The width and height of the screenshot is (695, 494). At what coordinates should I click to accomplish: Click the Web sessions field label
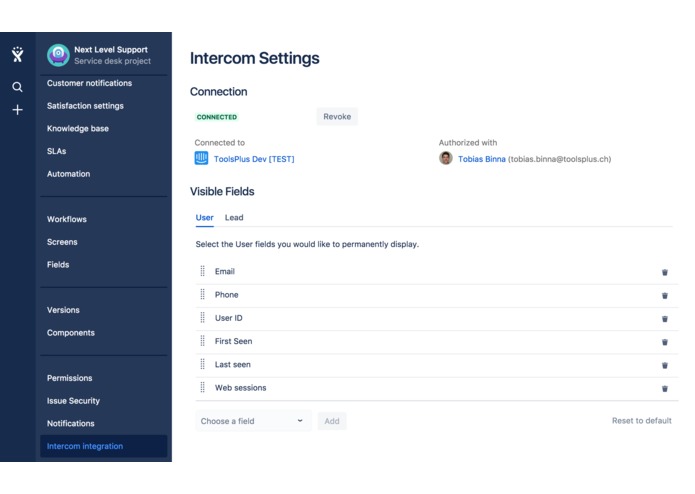tap(241, 388)
